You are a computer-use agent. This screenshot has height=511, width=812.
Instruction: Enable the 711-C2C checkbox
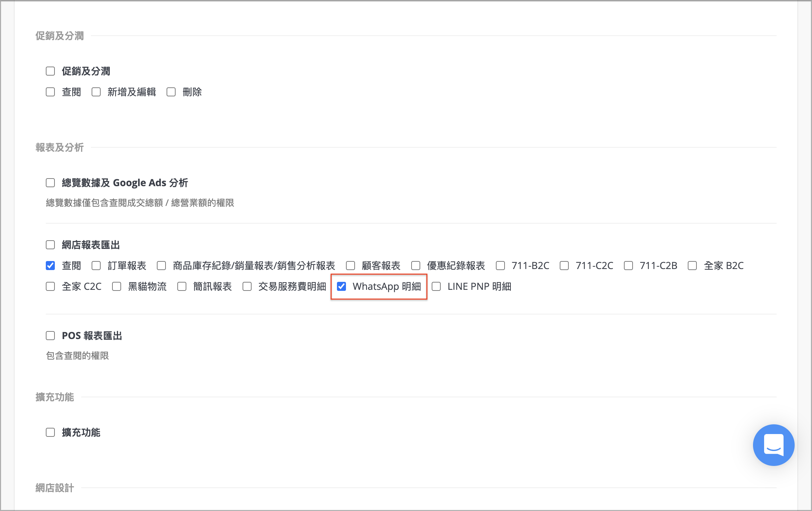click(564, 266)
